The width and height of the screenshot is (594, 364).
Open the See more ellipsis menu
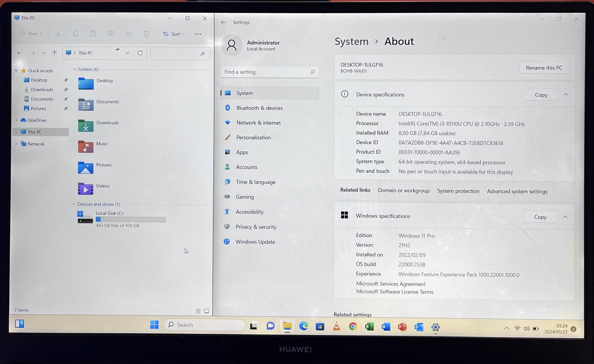coord(198,34)
